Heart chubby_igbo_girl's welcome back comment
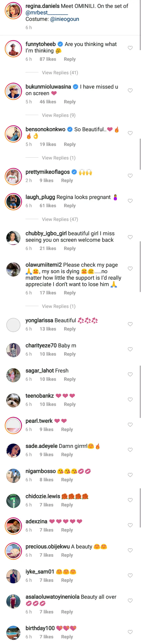The width and height of the screenshot is (141, 644). [x=130, y=237]
